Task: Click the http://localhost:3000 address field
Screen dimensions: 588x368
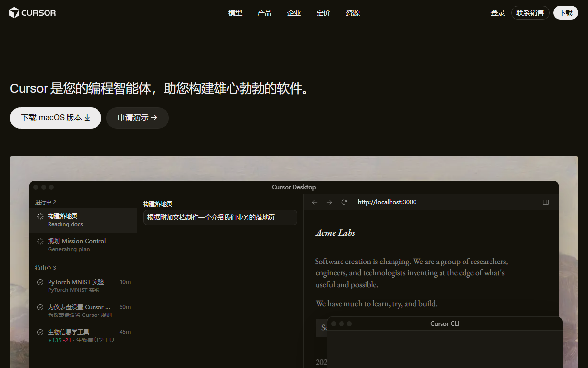Action: 387,202
